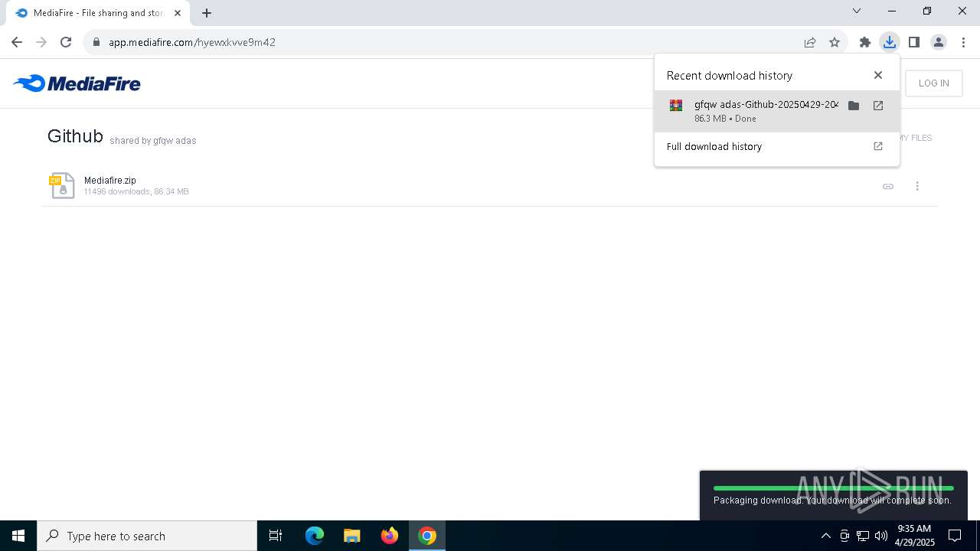Open downloaded file in new tab icon
Image resolution: width=980 pixels, height=551 pixels.
878,106
